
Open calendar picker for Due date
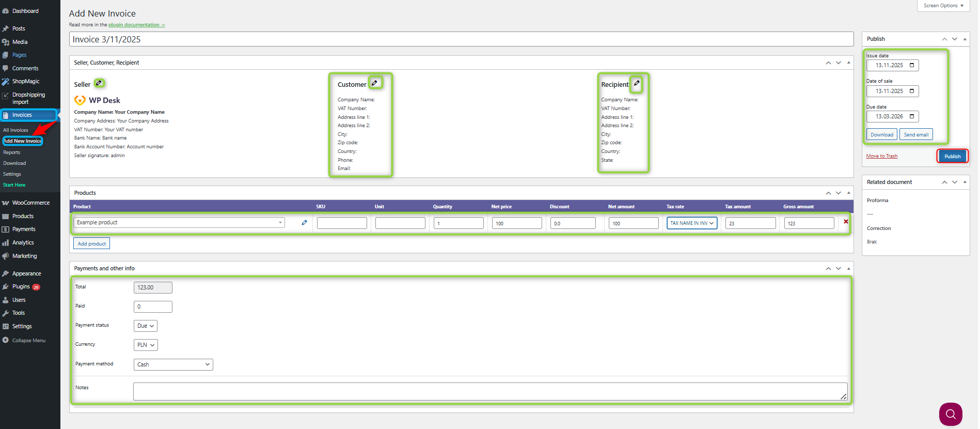coord(912,117)
